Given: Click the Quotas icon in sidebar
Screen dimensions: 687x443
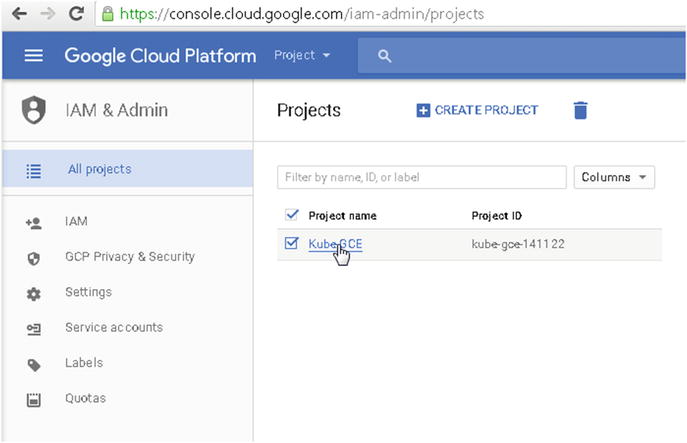Looking at the screenshot, I should [33, 400].
